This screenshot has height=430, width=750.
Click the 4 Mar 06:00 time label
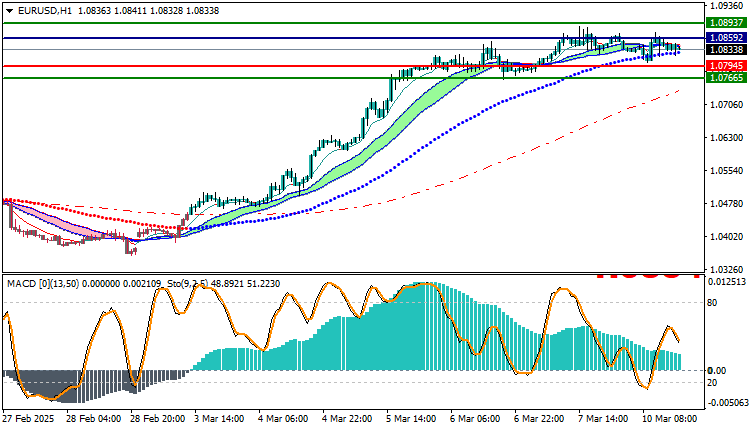click(x=283, y=419)
